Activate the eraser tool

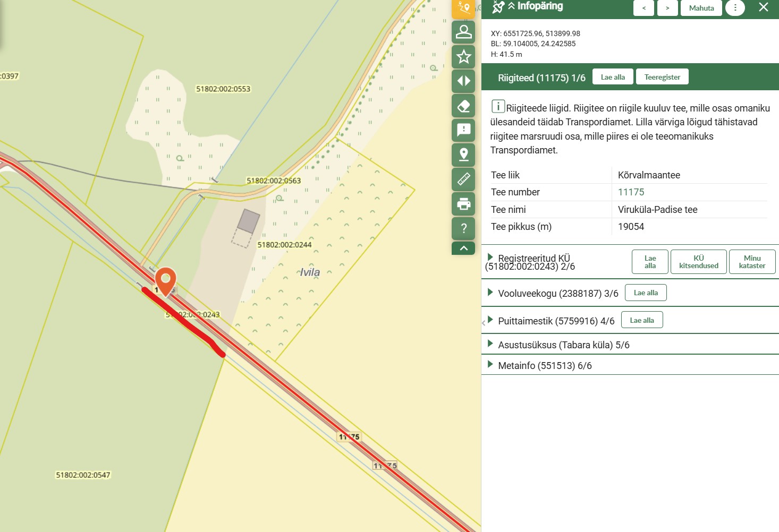[x=463, y=106]
